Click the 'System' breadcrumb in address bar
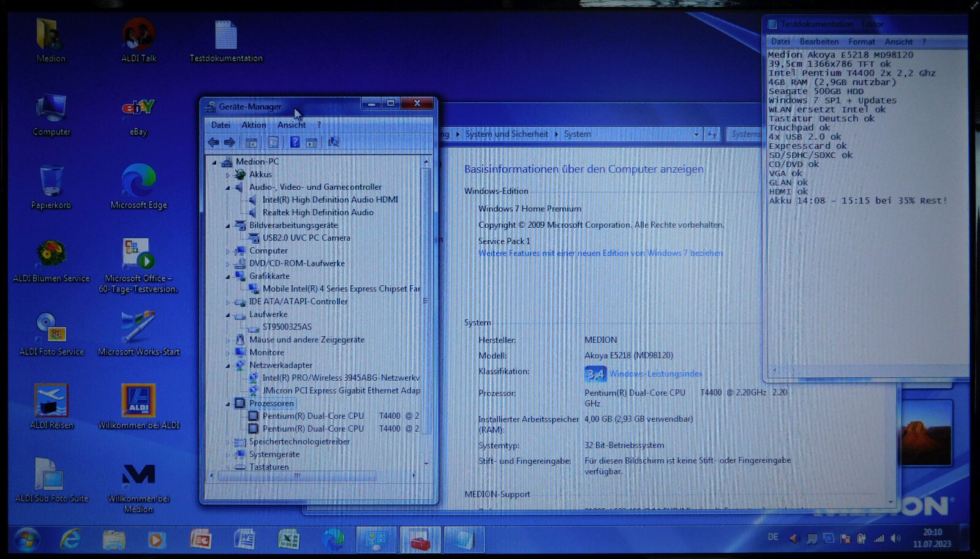This screenshot has height=559, width=980. coord(578,134)
